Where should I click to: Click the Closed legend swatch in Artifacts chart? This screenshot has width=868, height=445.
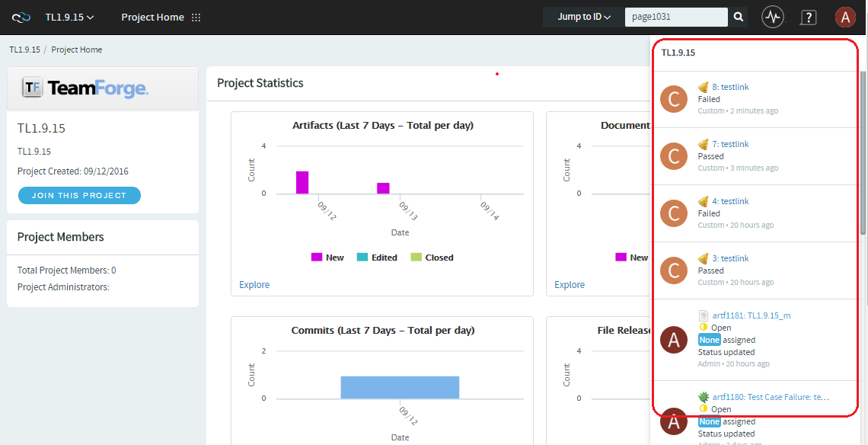click(x=416, y=257)
